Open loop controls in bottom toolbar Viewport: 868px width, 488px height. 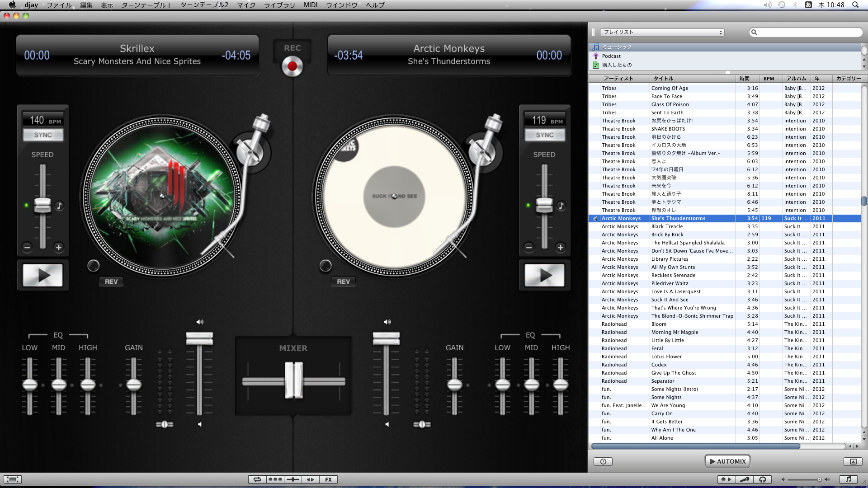click(257, 479)
